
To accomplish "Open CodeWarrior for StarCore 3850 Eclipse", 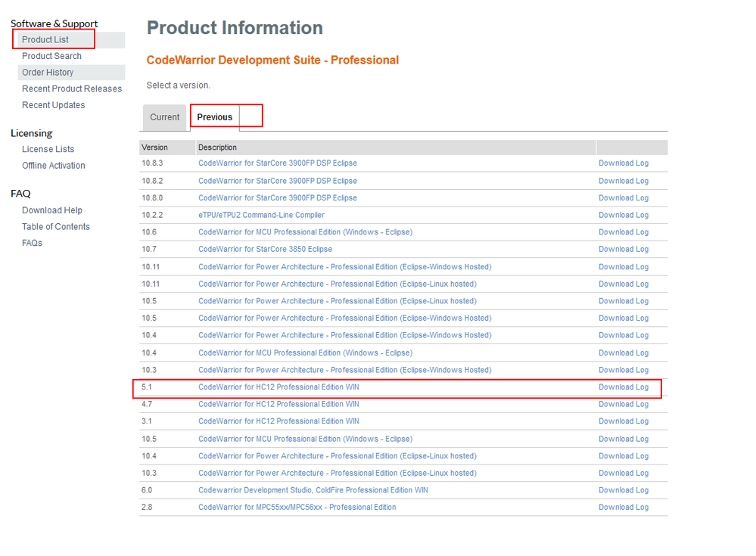I will [x=265, y=249].
